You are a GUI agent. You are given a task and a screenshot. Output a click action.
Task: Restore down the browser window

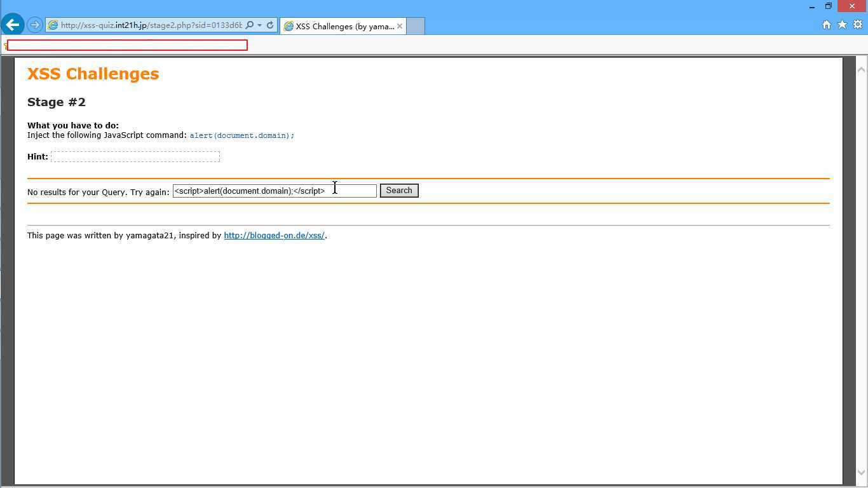tap(829, 6)
